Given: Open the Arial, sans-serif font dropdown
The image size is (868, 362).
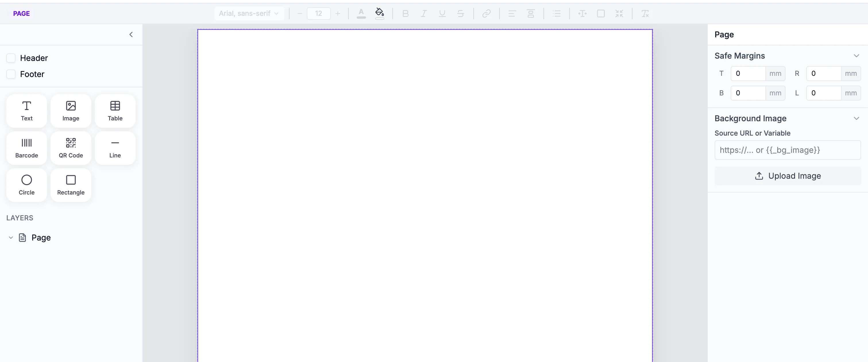Looking at the screenshot, I should coord(249,14).
